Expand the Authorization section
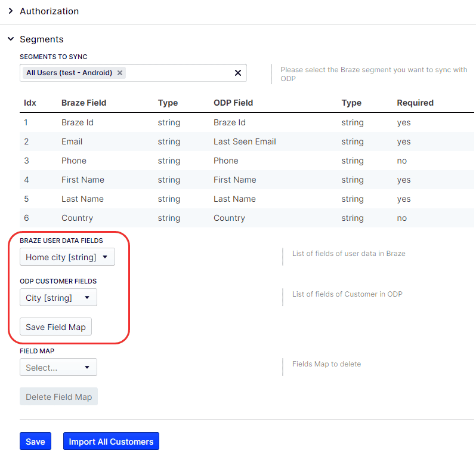This screenshot has height=456, width=476. (11, 11)
